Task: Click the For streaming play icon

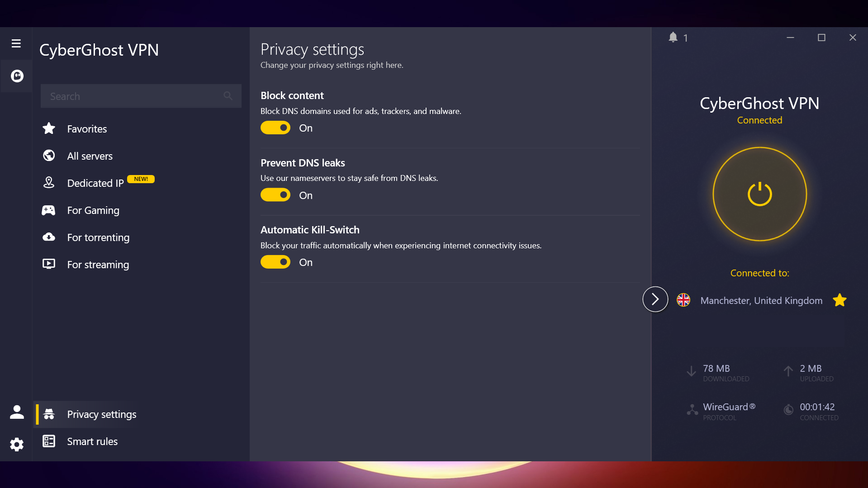Action: pos(49,264)
